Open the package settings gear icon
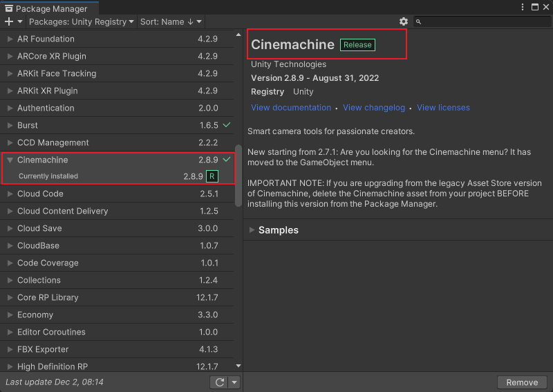Viewport: 553px width, 392px height. coord(404,21)
